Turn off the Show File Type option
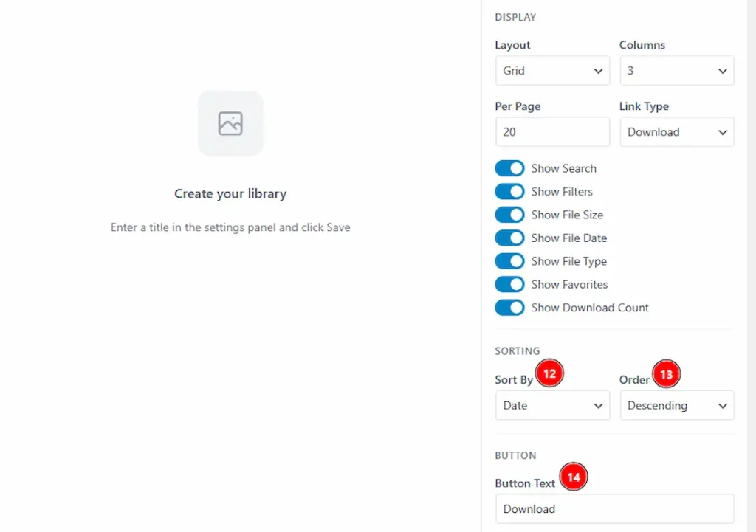The width and height of the screenshot is (756, 532). coord(509,261)
